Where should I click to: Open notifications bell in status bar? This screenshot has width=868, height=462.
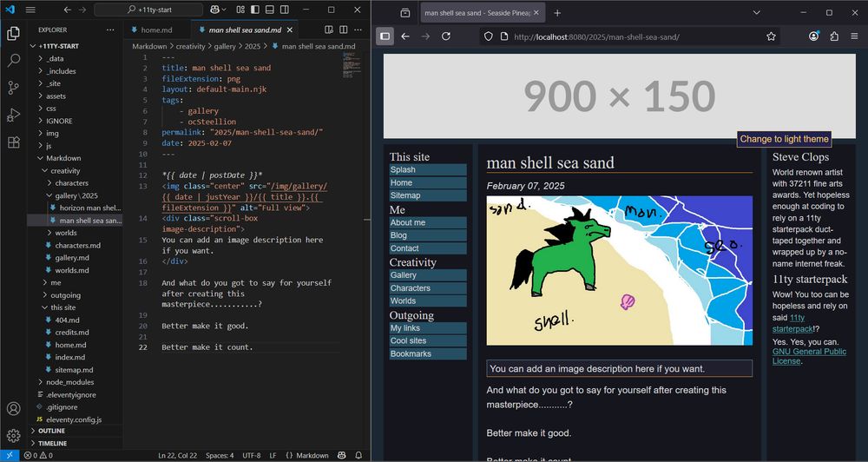tap(358, 455)
